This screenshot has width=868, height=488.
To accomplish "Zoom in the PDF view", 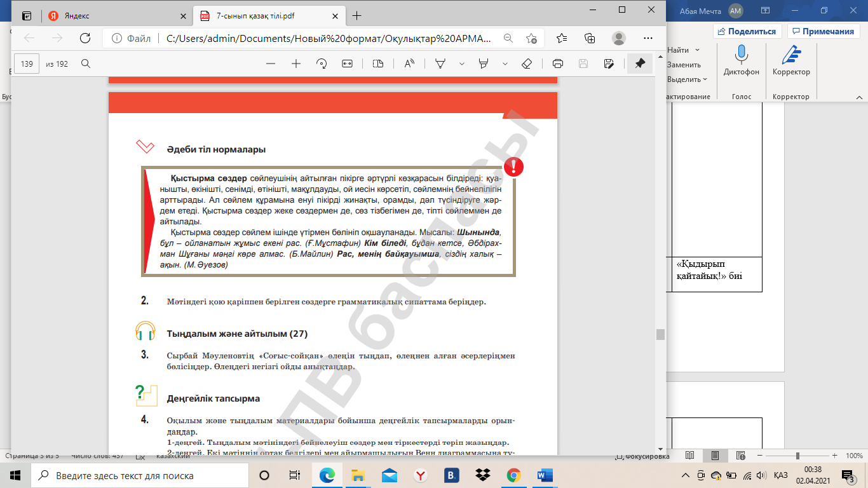I will pos(295,64).
